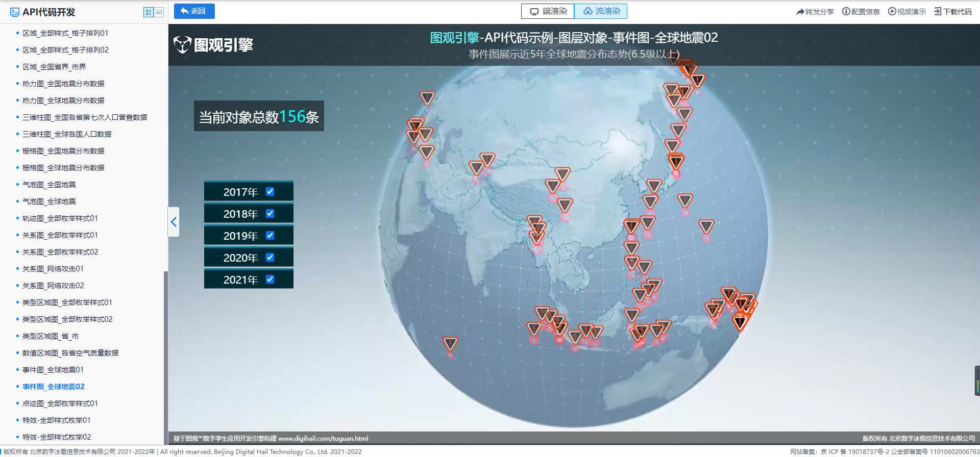Screen dimensions: 980x457
Task: Open 关系图_全部枚举样式01 example
Action: [60, 235]
